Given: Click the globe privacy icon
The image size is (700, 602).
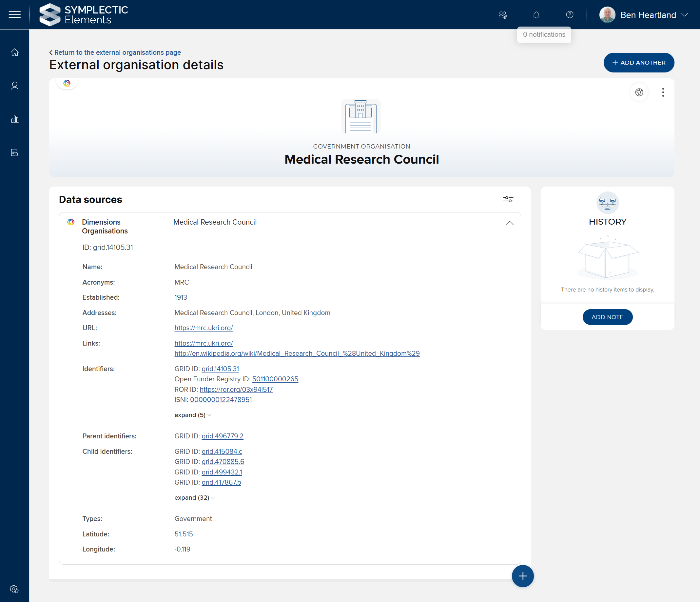Looking at the screenshot, I should tap(639, 92).
